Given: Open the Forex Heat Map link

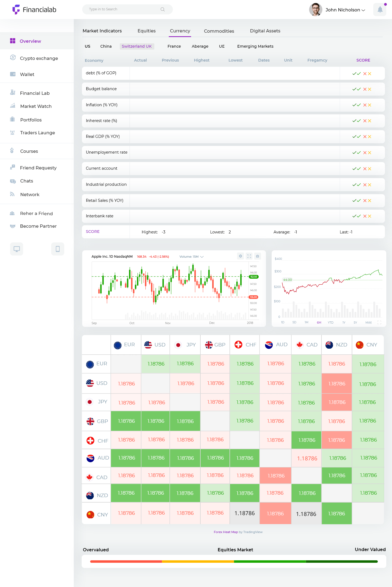Looking at the screenshot, I should click(x=226, y=532).
